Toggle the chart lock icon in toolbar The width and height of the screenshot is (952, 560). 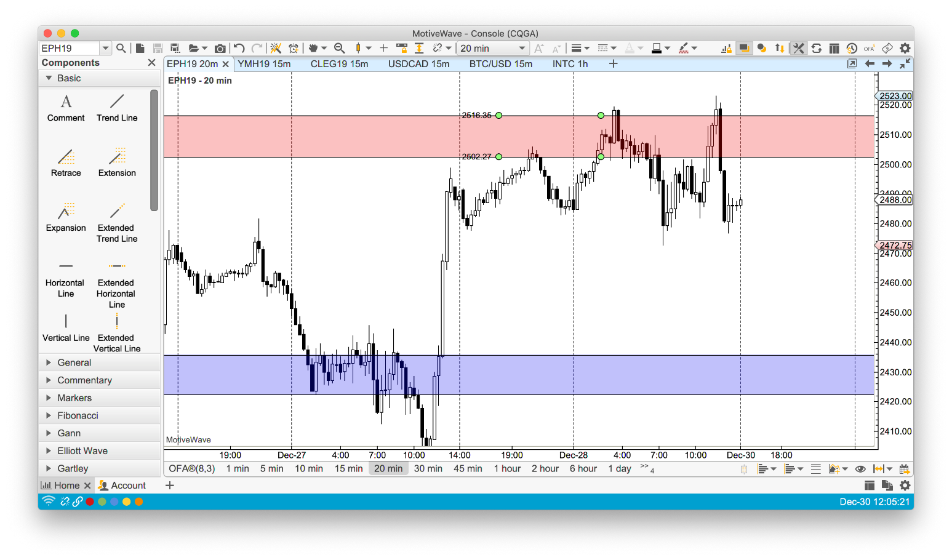402,48
